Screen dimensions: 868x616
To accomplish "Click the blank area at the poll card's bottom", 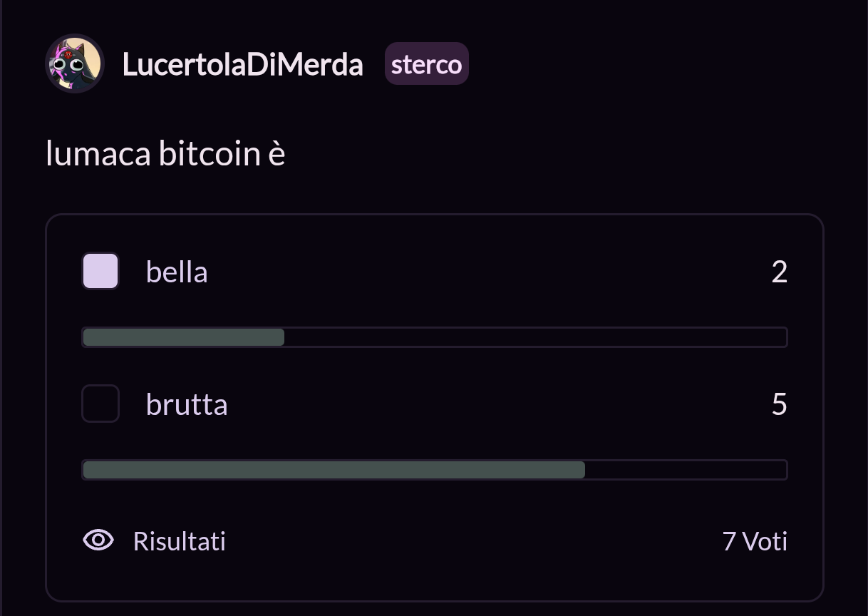I will [x=435, y=579].
